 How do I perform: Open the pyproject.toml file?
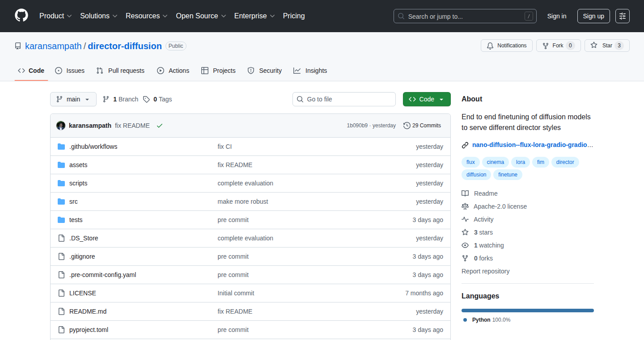click(89, 330)
